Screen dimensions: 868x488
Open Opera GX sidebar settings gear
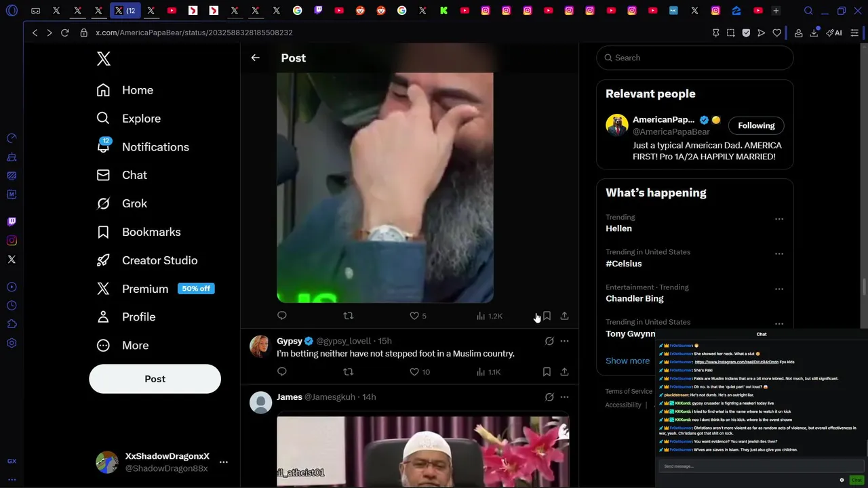pos(12,343)
